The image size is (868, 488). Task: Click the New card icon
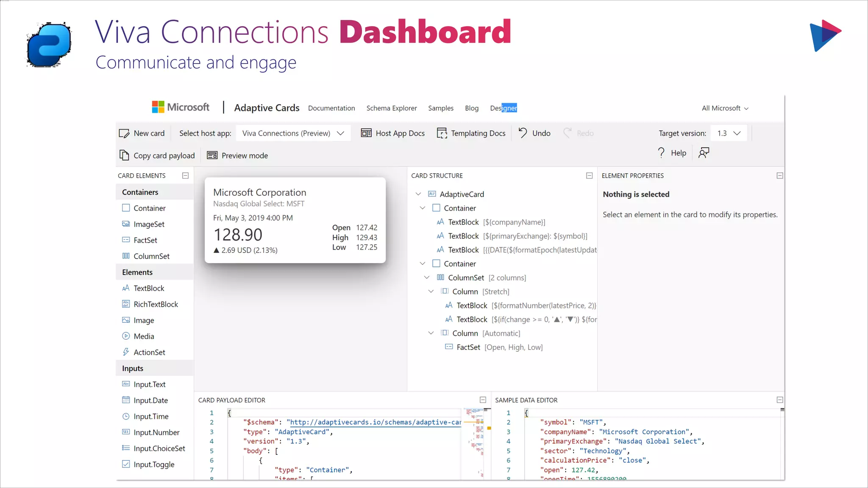tap(124, 133)
